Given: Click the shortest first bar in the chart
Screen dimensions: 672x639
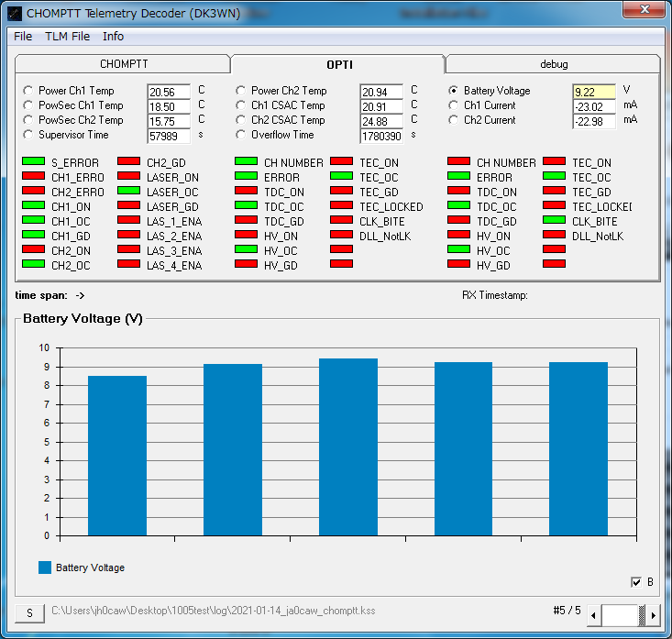Looking at the screenshot, I should pyautogui.click(x=117, y=456).
